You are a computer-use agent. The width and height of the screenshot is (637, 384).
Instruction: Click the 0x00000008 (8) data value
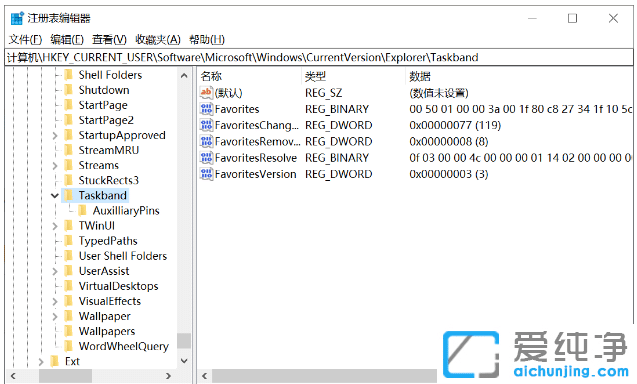coord(448,141)
